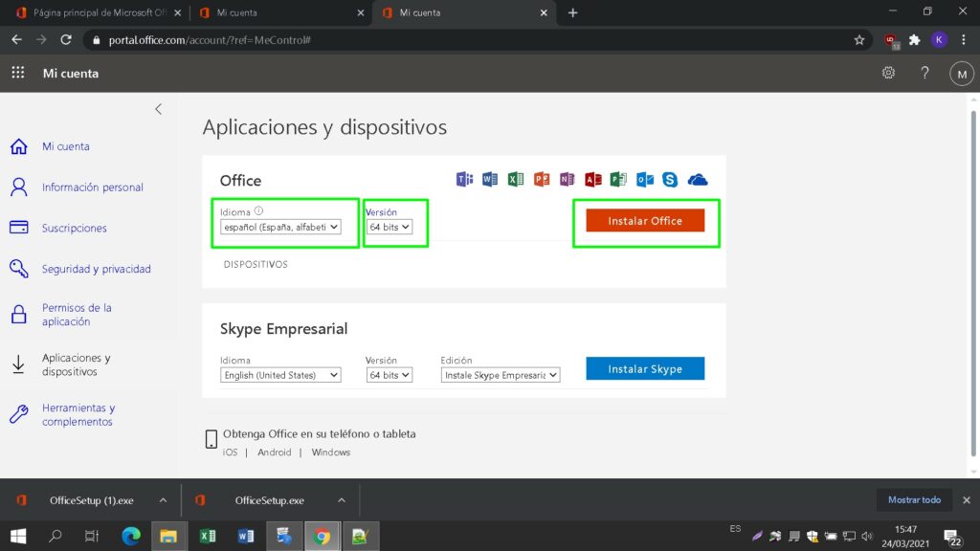The image size is (980, 551).
Task: Bookmark this page with star icon
Action: click(859, 40)
